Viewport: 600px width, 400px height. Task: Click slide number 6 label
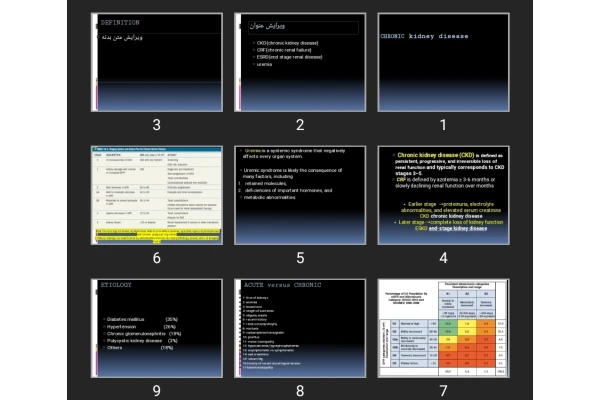(156, 258)
